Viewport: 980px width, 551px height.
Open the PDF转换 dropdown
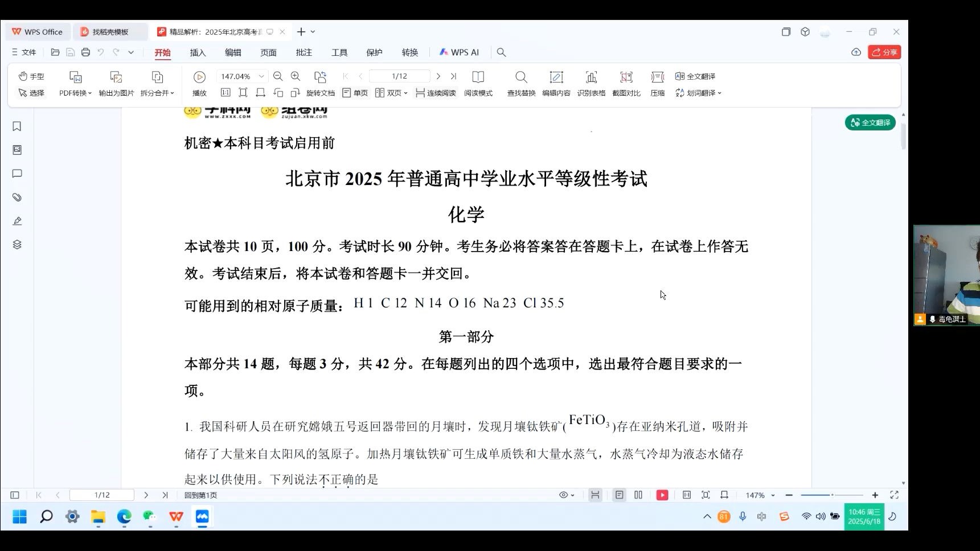click(74, 93)
